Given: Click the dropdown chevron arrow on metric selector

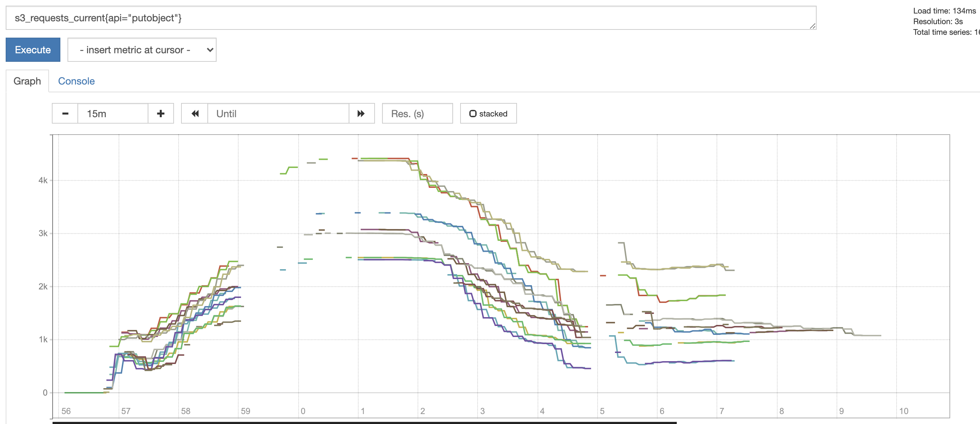Looking at the screenshot, I should [x=209, y=50].
